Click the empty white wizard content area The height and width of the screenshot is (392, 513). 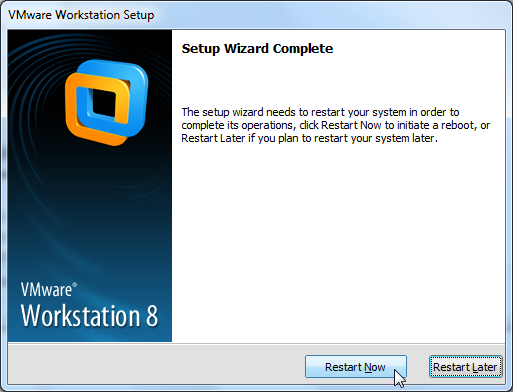pyautogui.click(x=338, y=243)
